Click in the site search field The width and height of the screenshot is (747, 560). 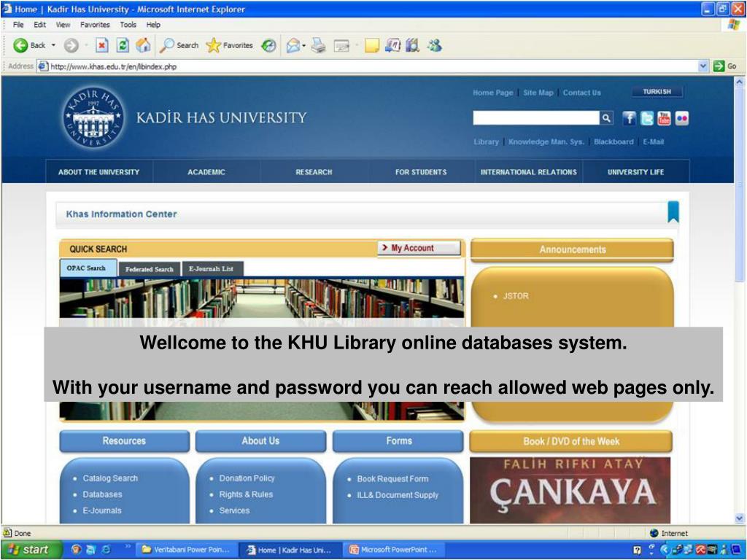536,117
